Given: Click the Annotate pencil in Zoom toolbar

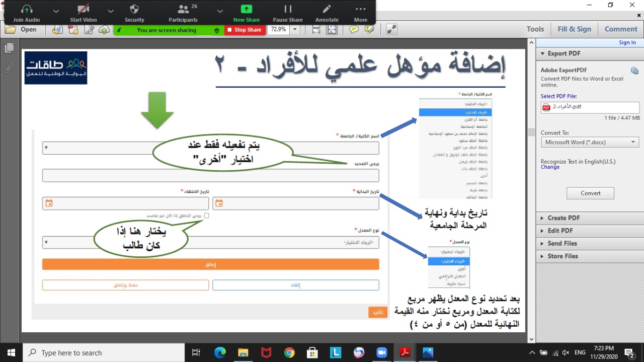Looking at the screenshot, I should (x=327, y=13).
